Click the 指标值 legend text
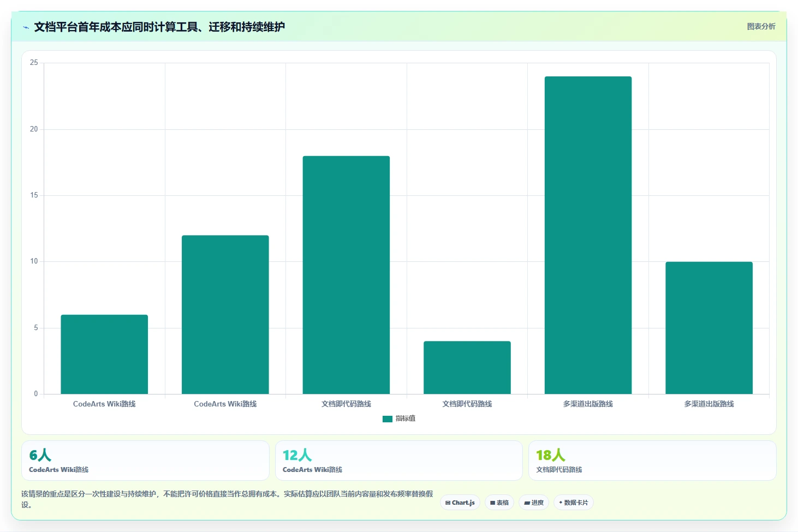Viewport: 798px width, 532px height. pyautogui.click(x=406, y=419)
